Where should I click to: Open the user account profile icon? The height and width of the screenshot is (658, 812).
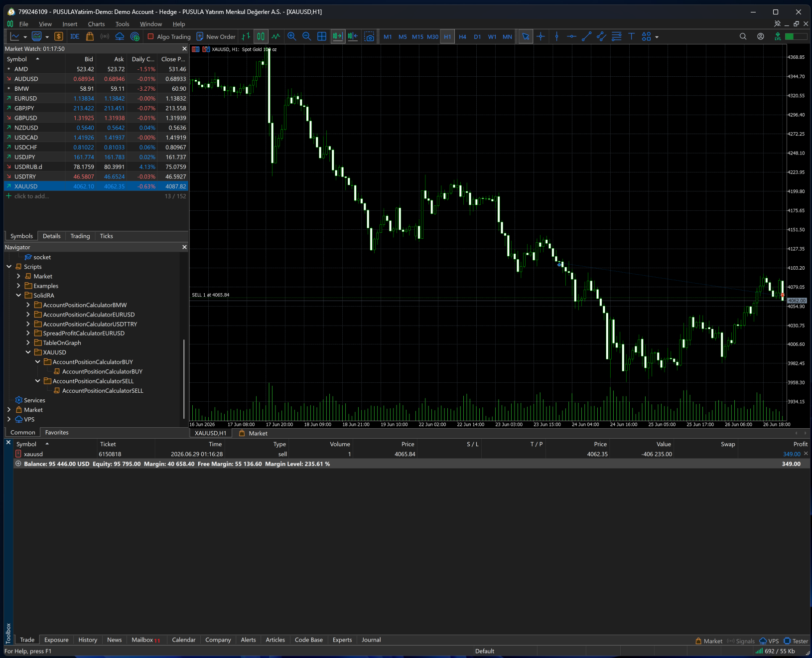pyautogui.click(x=760, y=36)
